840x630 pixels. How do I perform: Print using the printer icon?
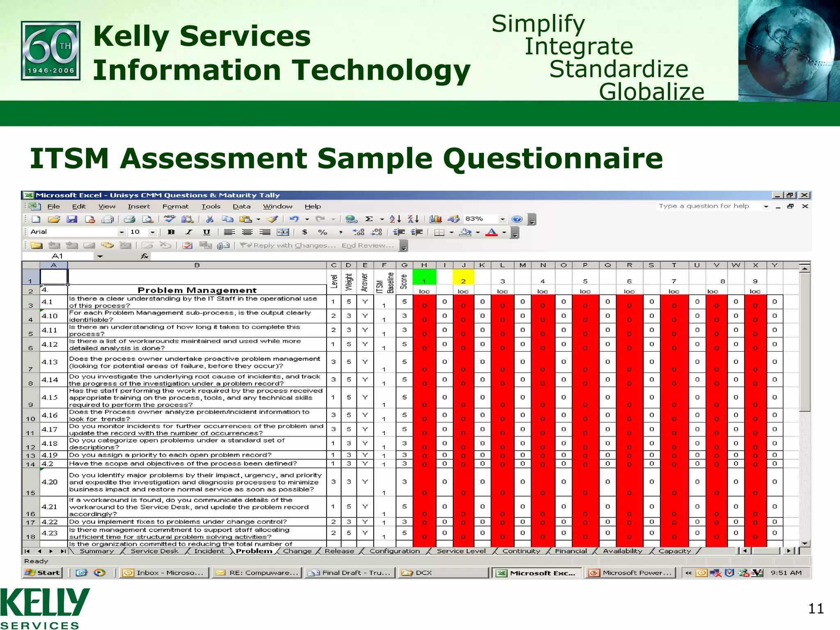pyautogui.click(x=130, y=219)
